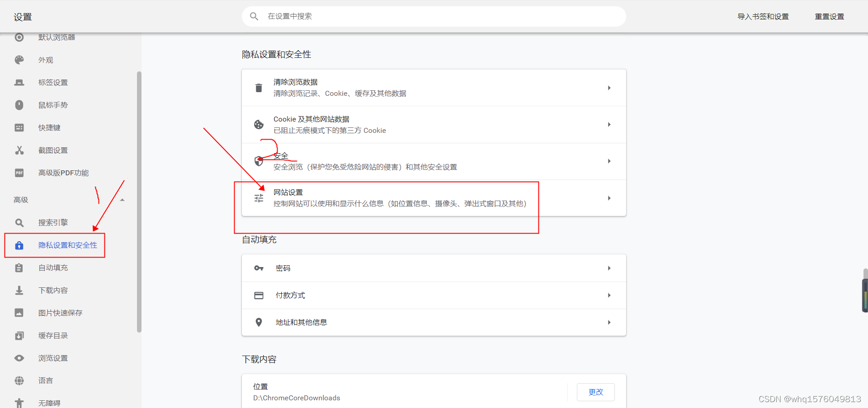The image size is (868, 408).
Task: Click the keyboard icon beside 快捷键
Action: coord(19,127)
